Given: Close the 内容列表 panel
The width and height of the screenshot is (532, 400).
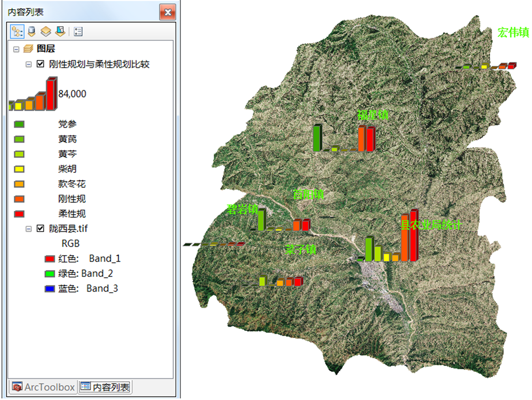Looking at the screenshot, I should point(167,12).
